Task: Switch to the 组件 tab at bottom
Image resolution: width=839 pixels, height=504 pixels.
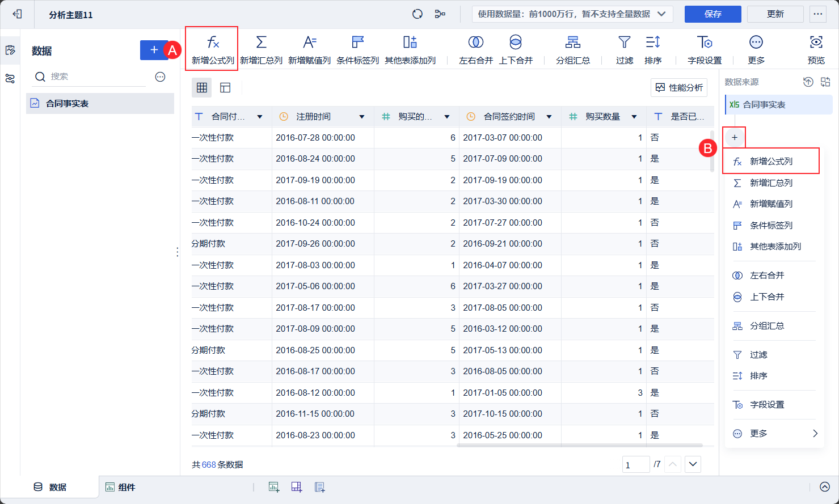Action: [x=120, y=486]
